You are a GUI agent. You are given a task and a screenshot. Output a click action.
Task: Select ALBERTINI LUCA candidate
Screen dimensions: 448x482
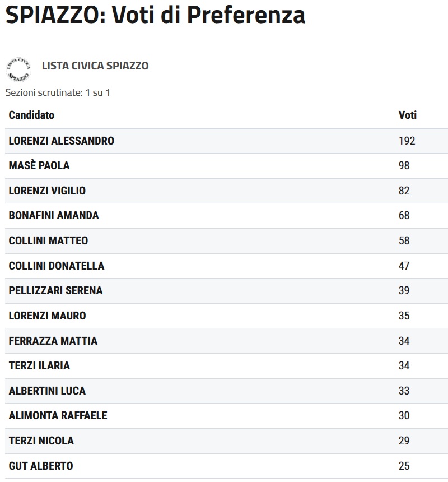[x=47, y=391]
